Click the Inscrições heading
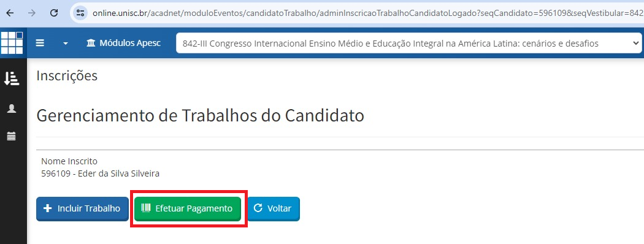 [67, 75]
